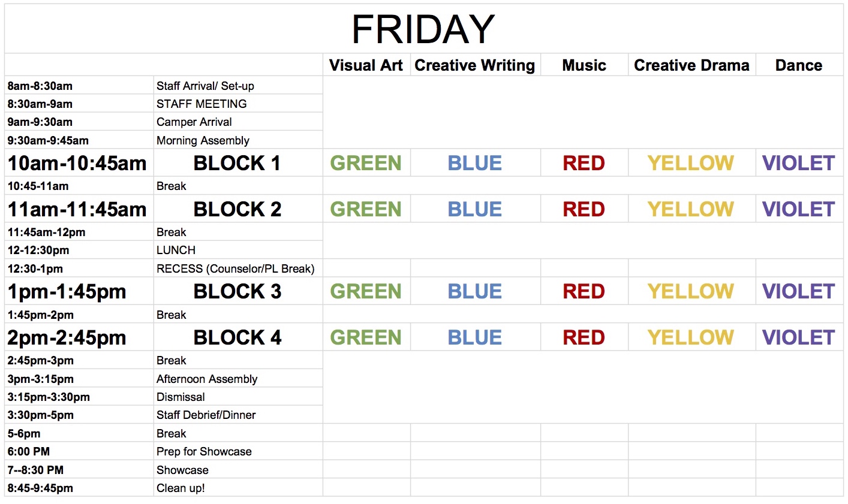Image resolution: width=848 pixels, height=504 pixels.
Task: Click the FRIDAY title cell
Action: point(423,29)
